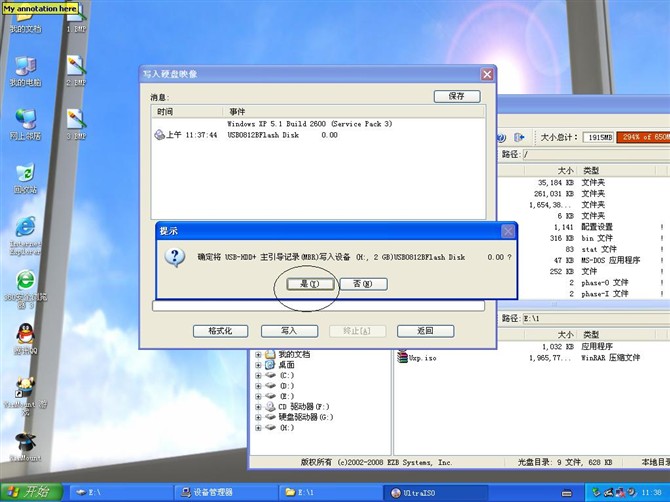
Task: Expand the 硬盘驱动器(G:) tree node
Action: [x=258, y=416]
